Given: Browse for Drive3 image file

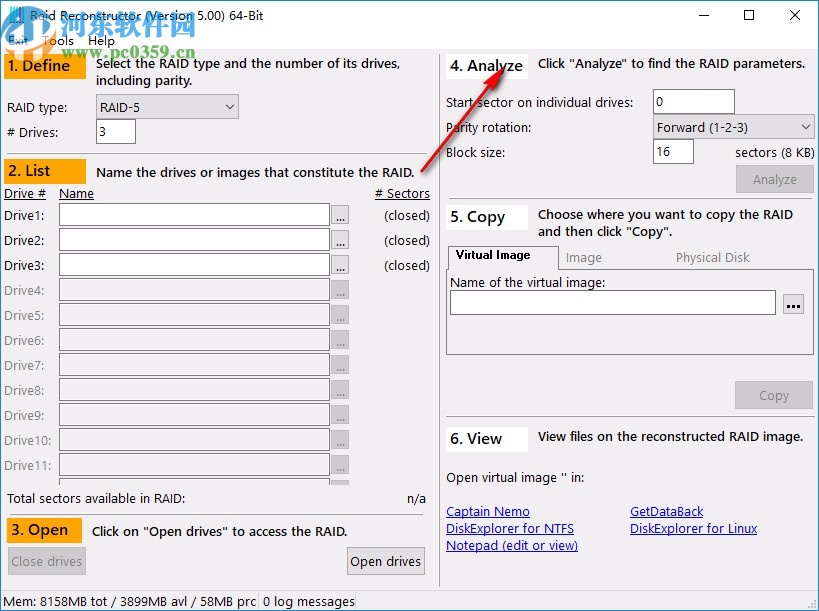Looking at the screenshot, I should tap(340, 265).
